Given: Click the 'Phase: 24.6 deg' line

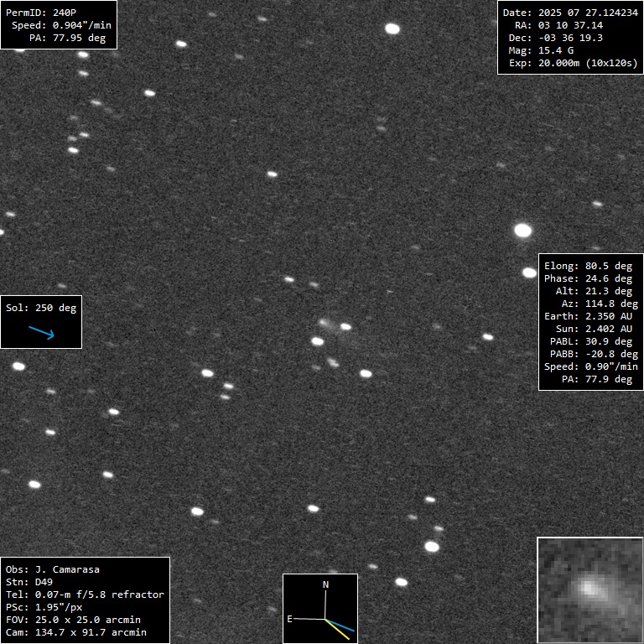Looking at the screenshot, I should (588, 279).
